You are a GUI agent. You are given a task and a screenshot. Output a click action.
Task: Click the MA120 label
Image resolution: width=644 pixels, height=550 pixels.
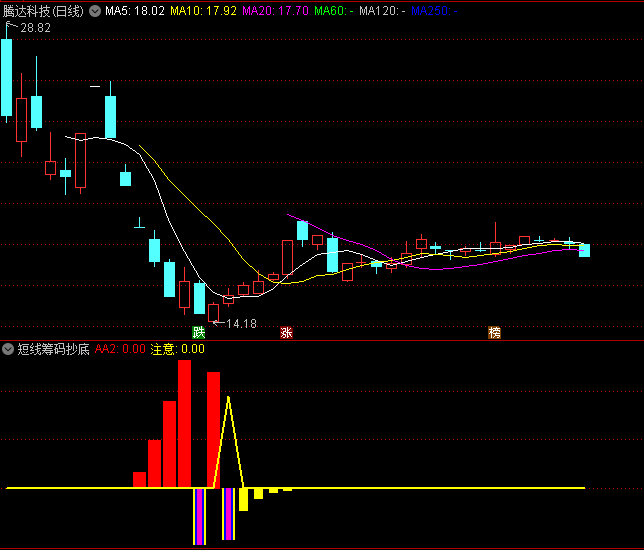382,11
